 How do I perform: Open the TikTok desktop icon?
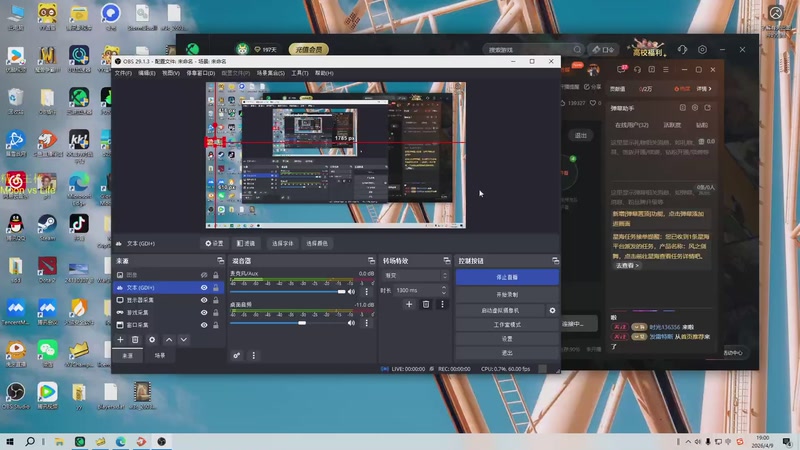79,228
